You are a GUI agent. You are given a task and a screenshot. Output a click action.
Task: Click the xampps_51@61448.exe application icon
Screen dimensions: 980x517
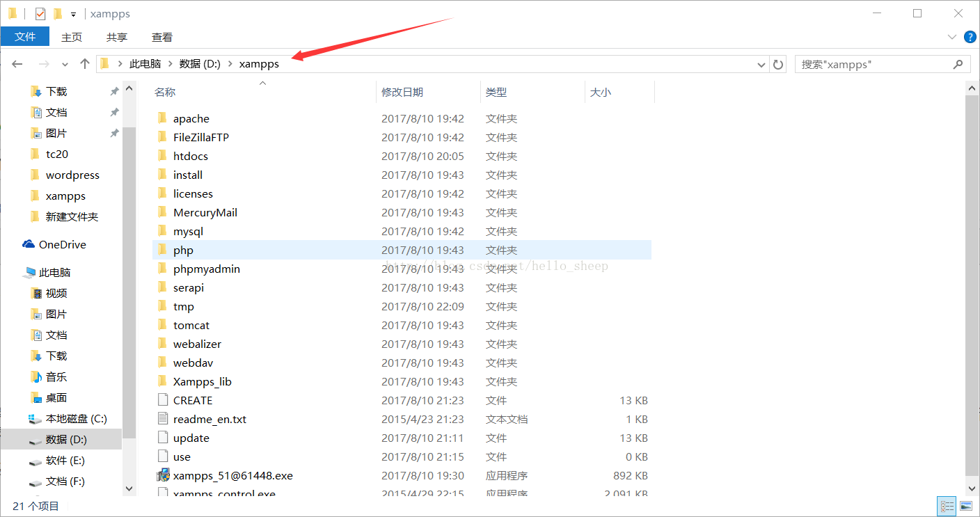click(x=163, y=475)
